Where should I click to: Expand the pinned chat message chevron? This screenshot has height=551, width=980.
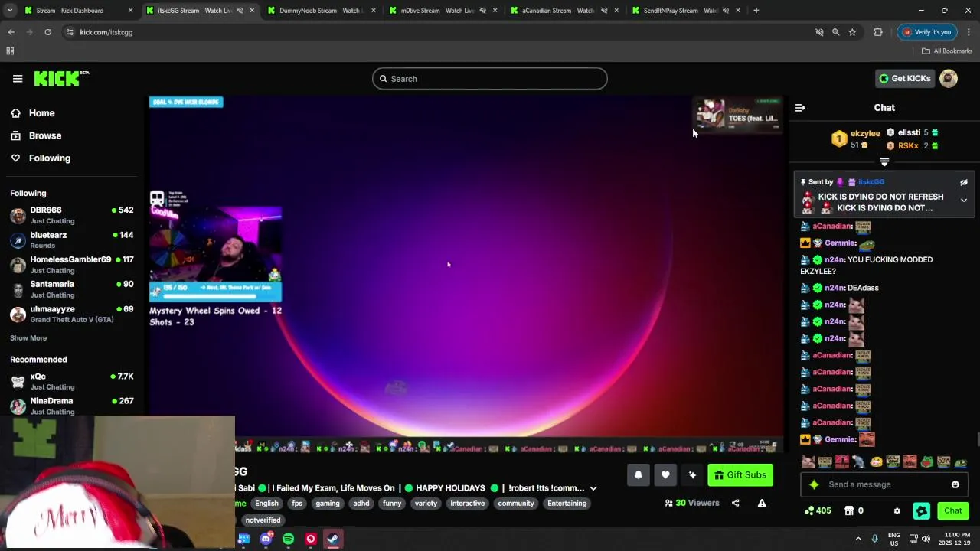click(x=964, y=201)
